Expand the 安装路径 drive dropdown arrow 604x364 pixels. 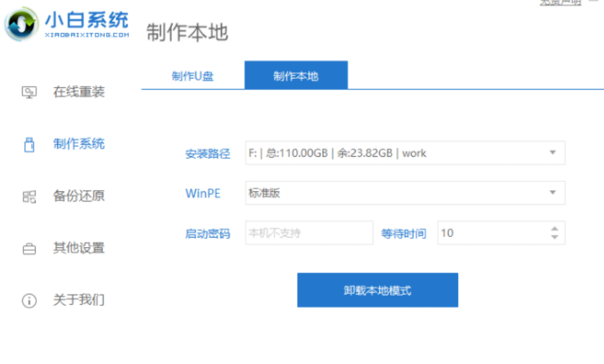pos(552,153)
